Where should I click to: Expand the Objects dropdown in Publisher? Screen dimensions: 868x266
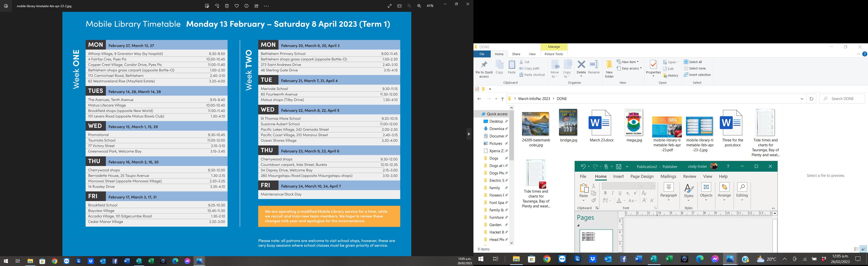coord(706,192)
